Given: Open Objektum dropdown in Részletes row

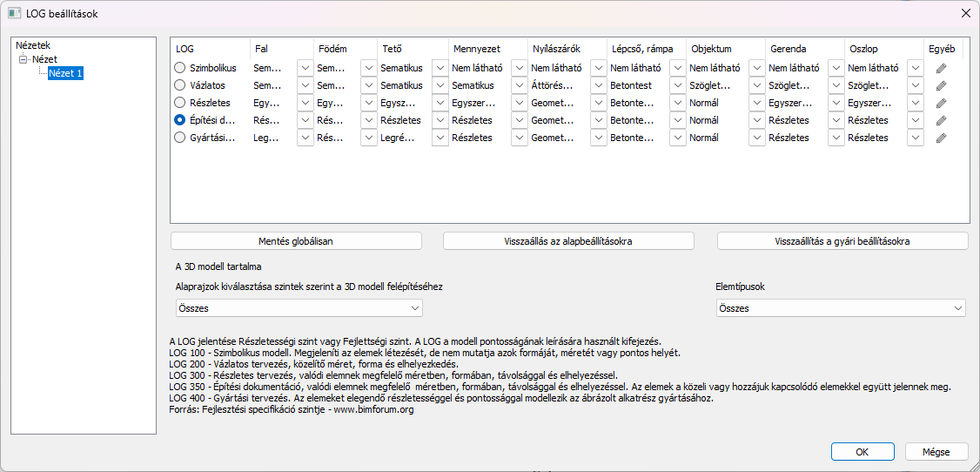Looking at the screenshot, I should click(757, 103).
